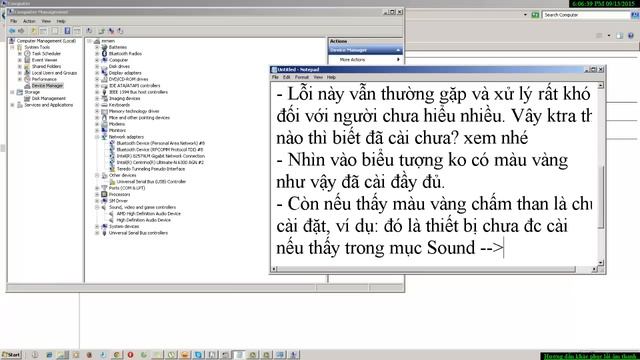640x360 pixels.
Task: Expand the Event Viewer node
Action: 20,60
